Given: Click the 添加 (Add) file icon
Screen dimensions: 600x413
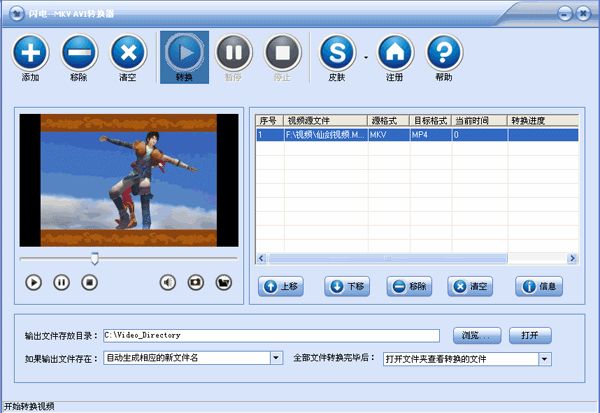Looking at the screenshot, I should [x=31, y=51].
